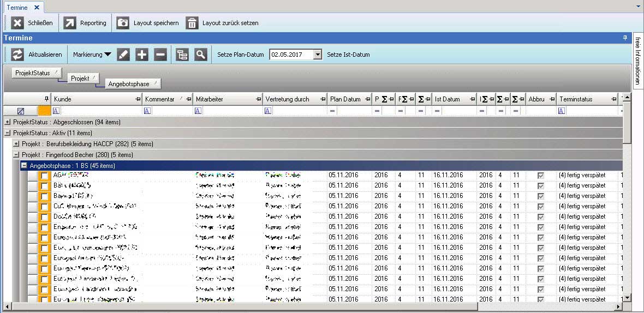
Task: Click the Layout zurück setzen trash icon
Action: tap(192, 23)
